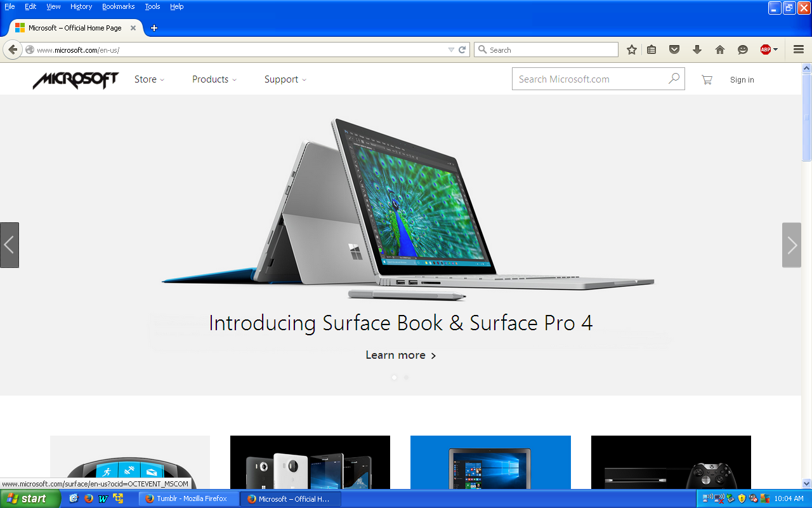Open the Firefox hamburger menu
Viewport: 812px width, 508px height.
point(799,50)
